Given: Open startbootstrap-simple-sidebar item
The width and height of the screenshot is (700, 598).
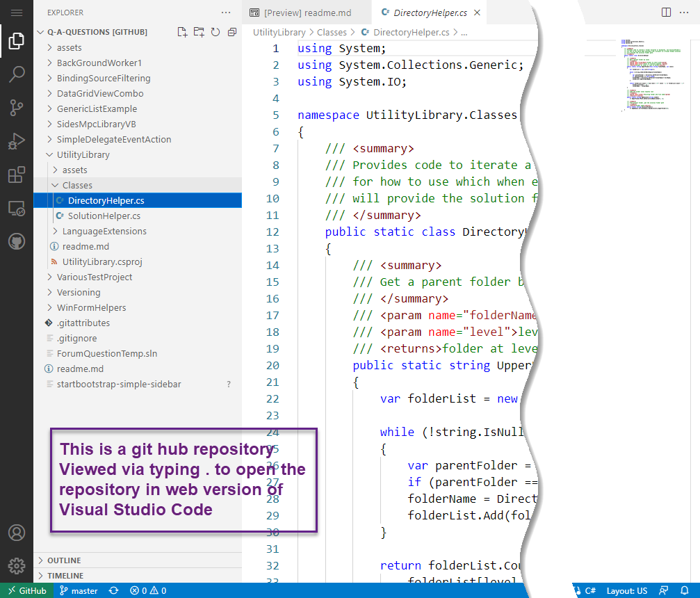Looking at the screenshot, I should tap(138, 384).
